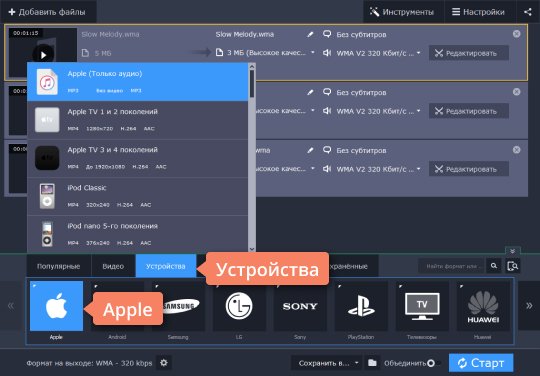Screen dimensions: 540x376
Task: Toggle the Объединить merge switch
Action: coord(433,363)
